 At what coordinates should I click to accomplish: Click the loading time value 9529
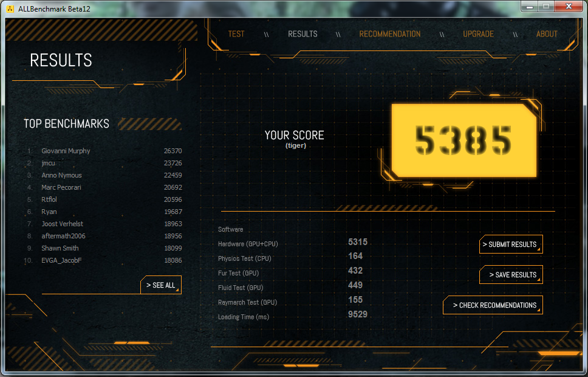pyautogui.click(x=358, y=314)
